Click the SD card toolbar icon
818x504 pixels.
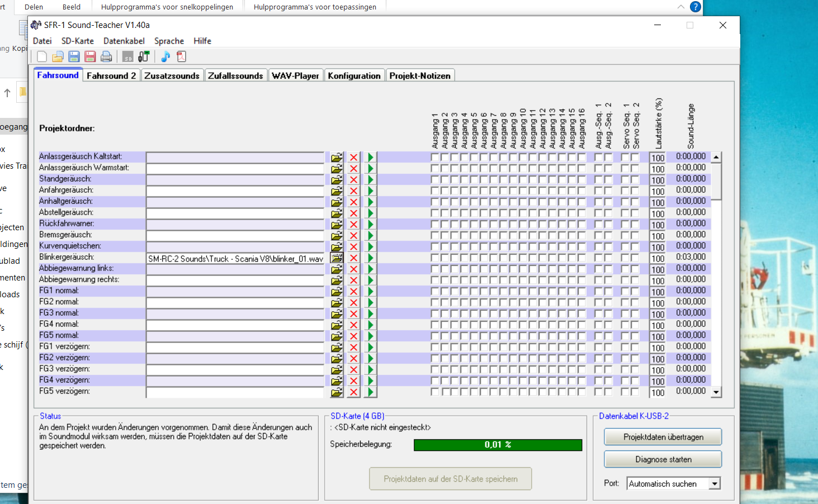pyautogui.click(x=128, y=56)
